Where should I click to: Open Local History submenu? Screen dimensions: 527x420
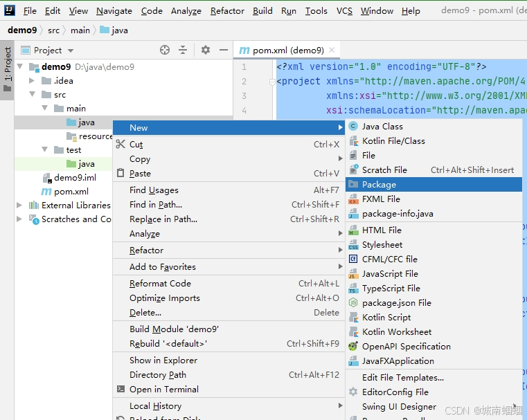[229, 406]
